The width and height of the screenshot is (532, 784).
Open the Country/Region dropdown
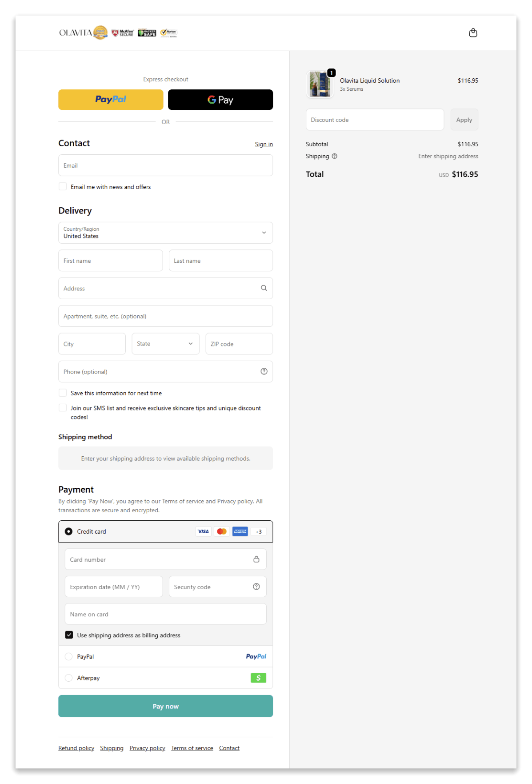pyautogui.click(x=165, y=233)
